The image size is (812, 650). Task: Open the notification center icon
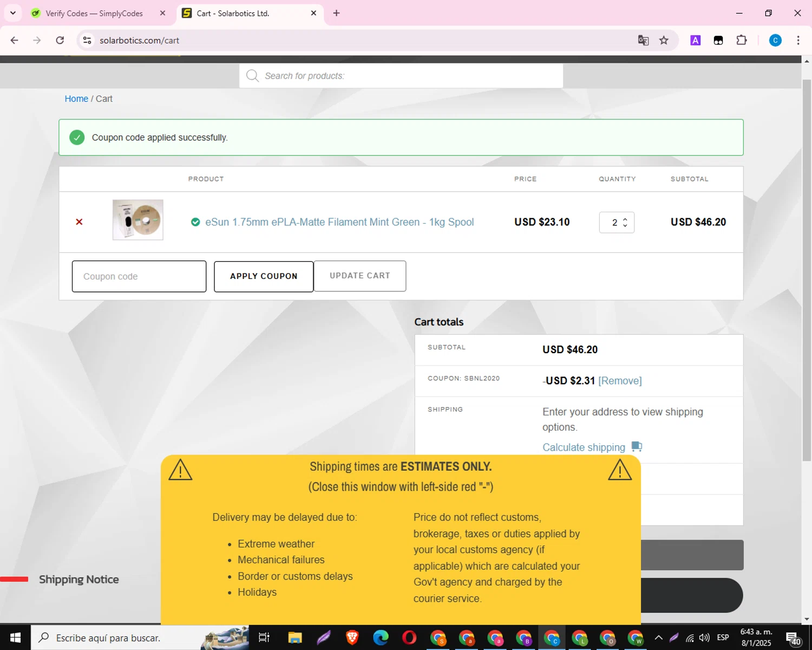click(x=793, y=638)
